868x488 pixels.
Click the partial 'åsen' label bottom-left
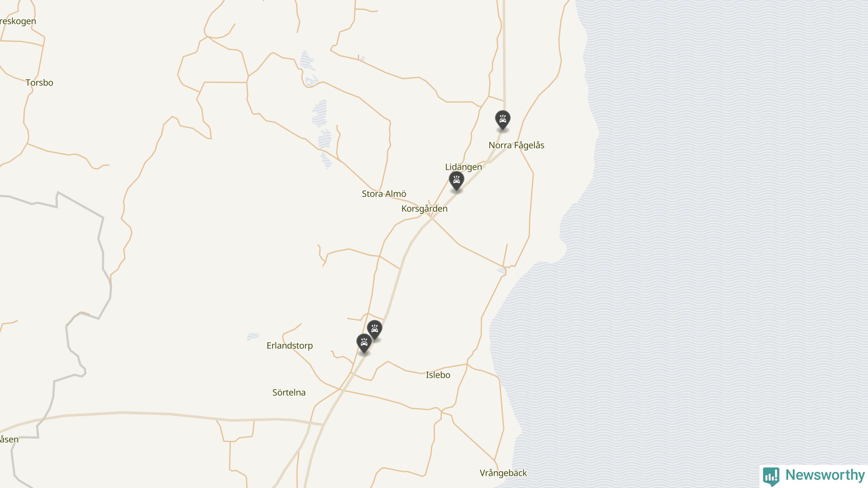click(9, 440)
